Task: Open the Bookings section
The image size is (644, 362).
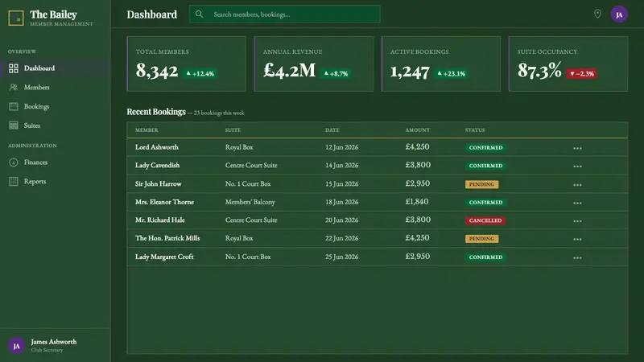Action: point(55,106)
